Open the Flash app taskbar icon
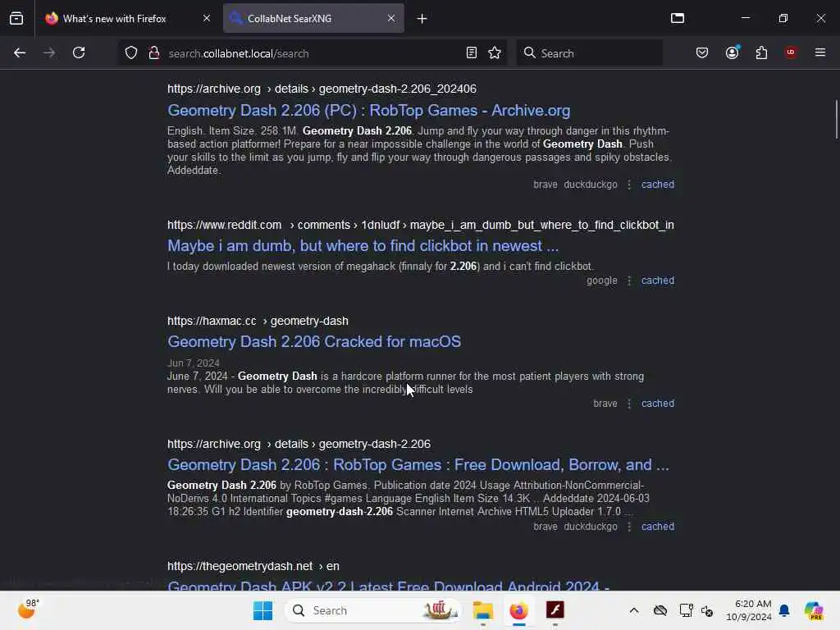Image resolution: width=840 pixels, height=630 pixels. tap(555, 610)
